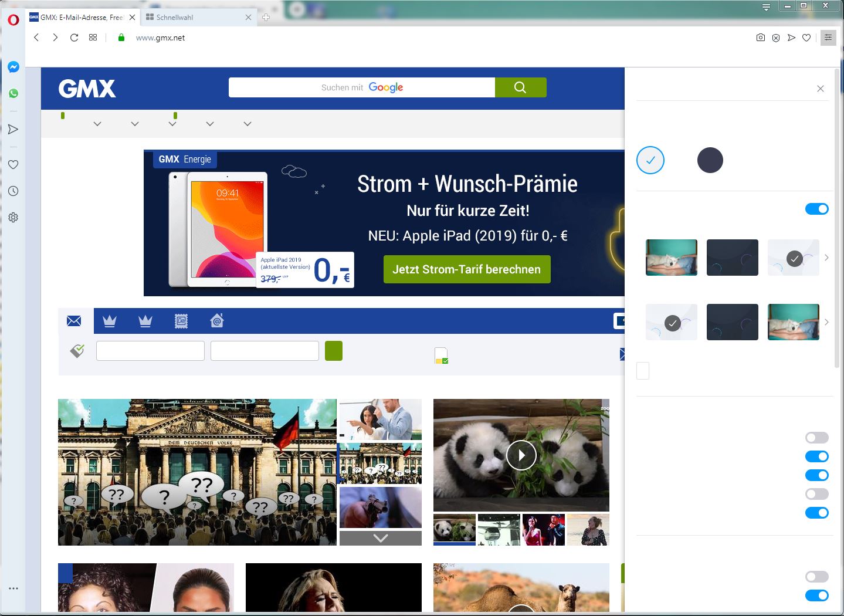Tick the empty checkbox below the wallpaper rows
The image size is (844, 616).
643,371
